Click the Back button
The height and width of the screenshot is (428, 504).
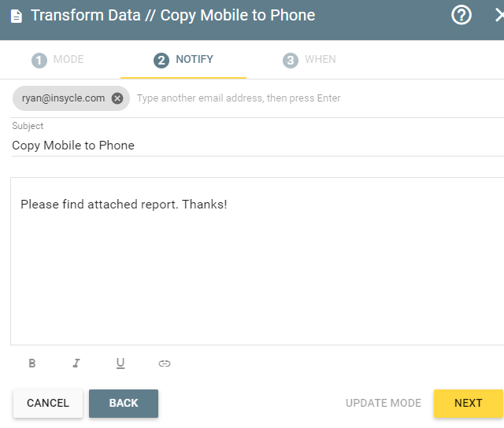pos(124,404)
